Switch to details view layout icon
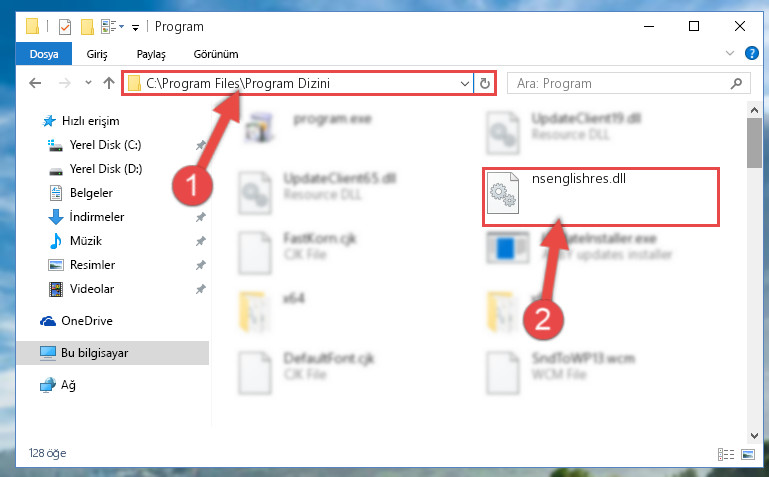The height and width of the screenshot is (477, 769). pos(726,454)
